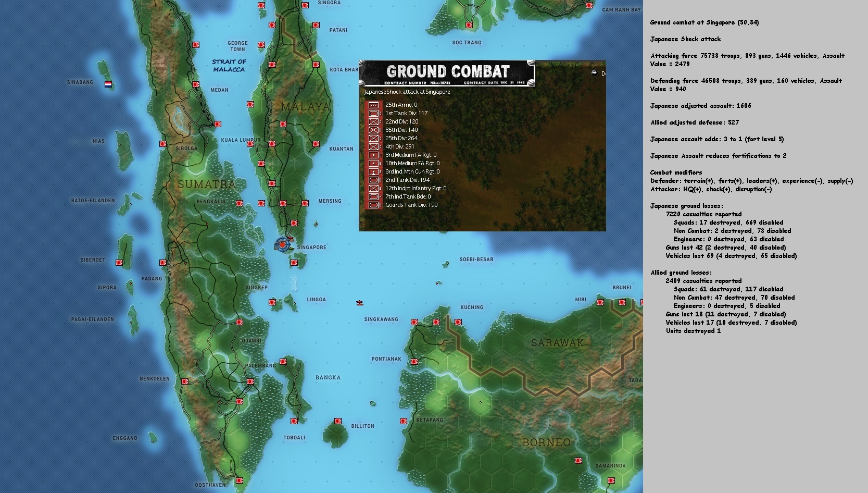Click the 'Japanese assault odds: 3 to 1' line
The height and width of the screenshot is (493, 868).
pos(717,139)
